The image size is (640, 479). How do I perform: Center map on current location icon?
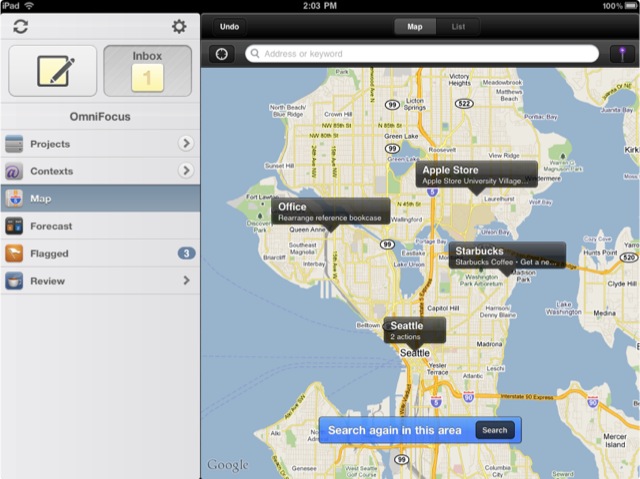222,54
